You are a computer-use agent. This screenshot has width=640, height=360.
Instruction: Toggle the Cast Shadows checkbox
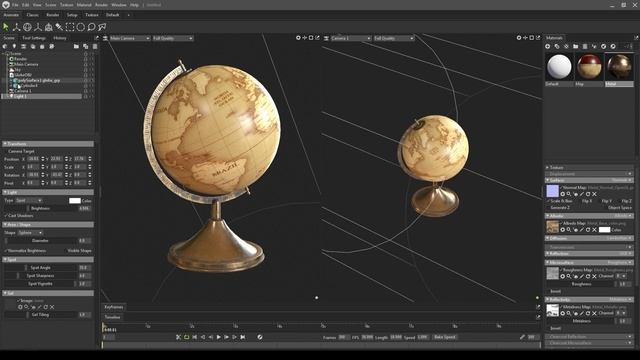[20, 216]
